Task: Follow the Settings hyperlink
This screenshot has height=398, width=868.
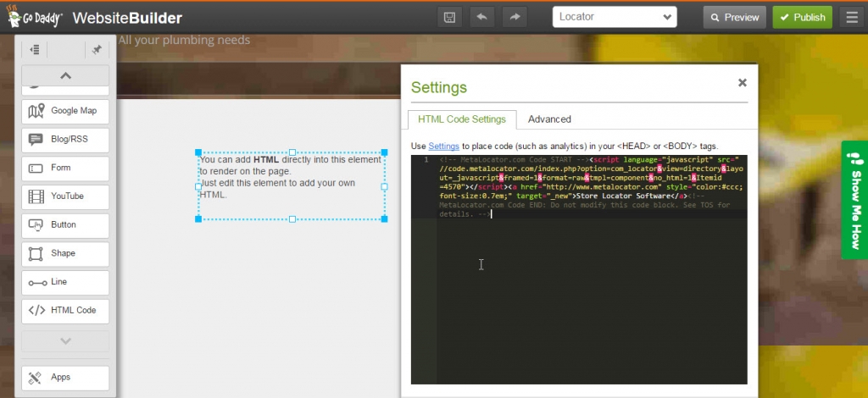Action: (443, 146)
